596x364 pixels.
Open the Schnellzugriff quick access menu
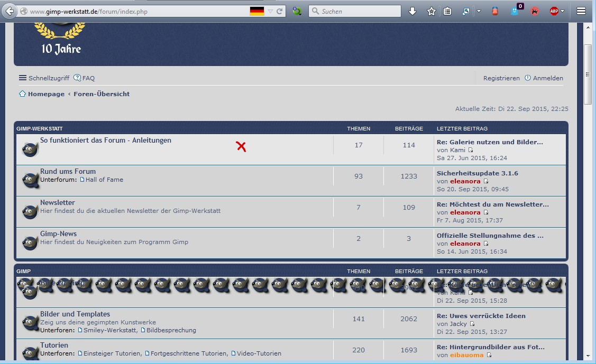(44, 78)
